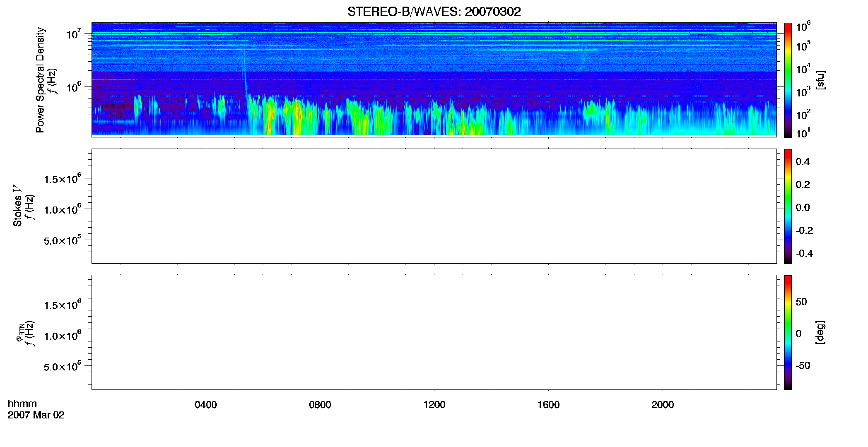The width and height of the screenshot is (868, 447).
Task: Click the 0.0 Stokes color bar value
Action: tap(803, 207)
